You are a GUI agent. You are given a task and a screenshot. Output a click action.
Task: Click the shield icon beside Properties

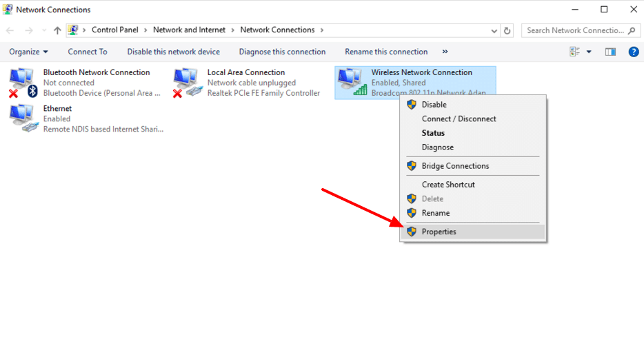click(x=412, y=232)
